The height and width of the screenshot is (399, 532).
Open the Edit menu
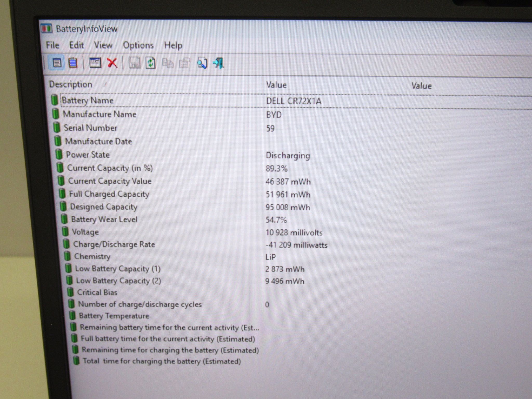click(x=76, y=45)
